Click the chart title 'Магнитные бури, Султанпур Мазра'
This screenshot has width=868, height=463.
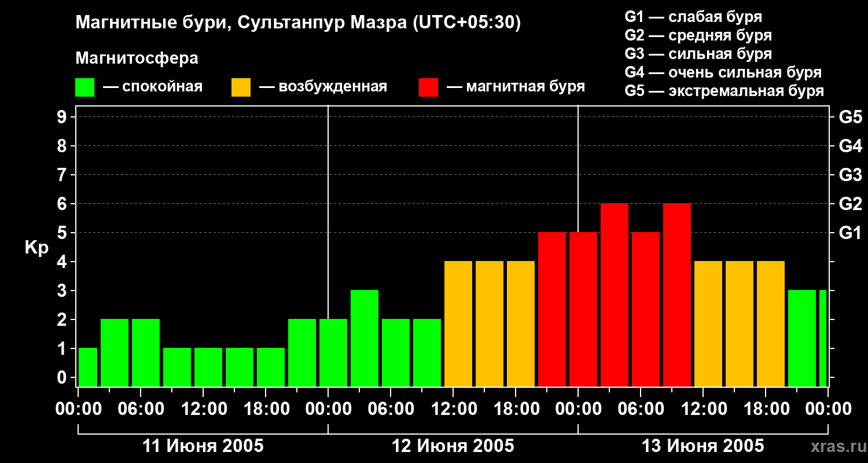point(298,23)
